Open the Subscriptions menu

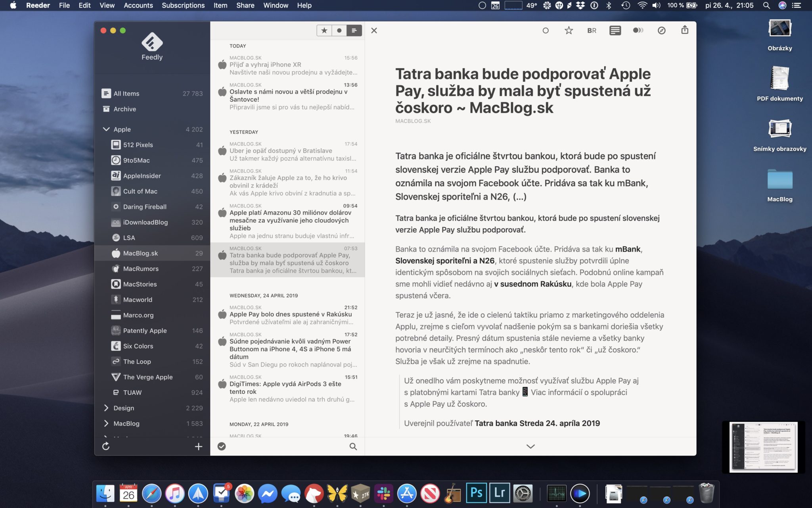(x=183, y=5)
